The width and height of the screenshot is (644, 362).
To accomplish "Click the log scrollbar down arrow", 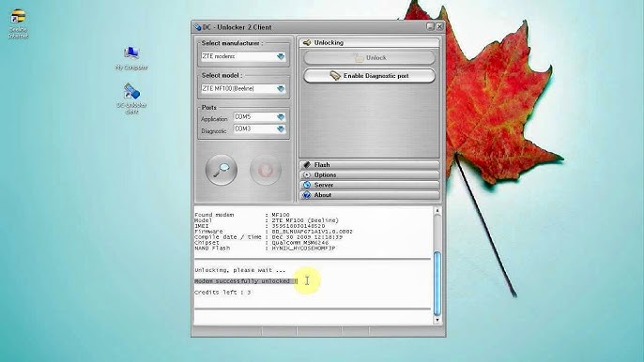I will point(437,320).
